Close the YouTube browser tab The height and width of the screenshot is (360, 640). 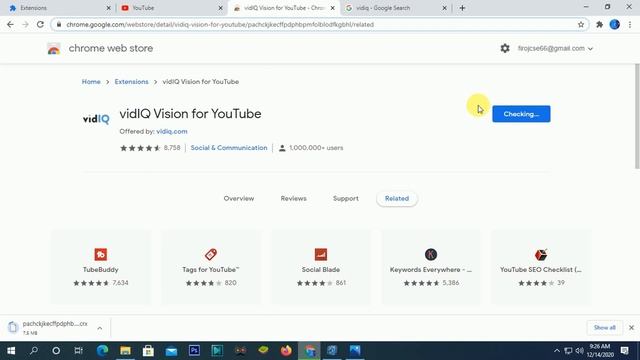220,8
